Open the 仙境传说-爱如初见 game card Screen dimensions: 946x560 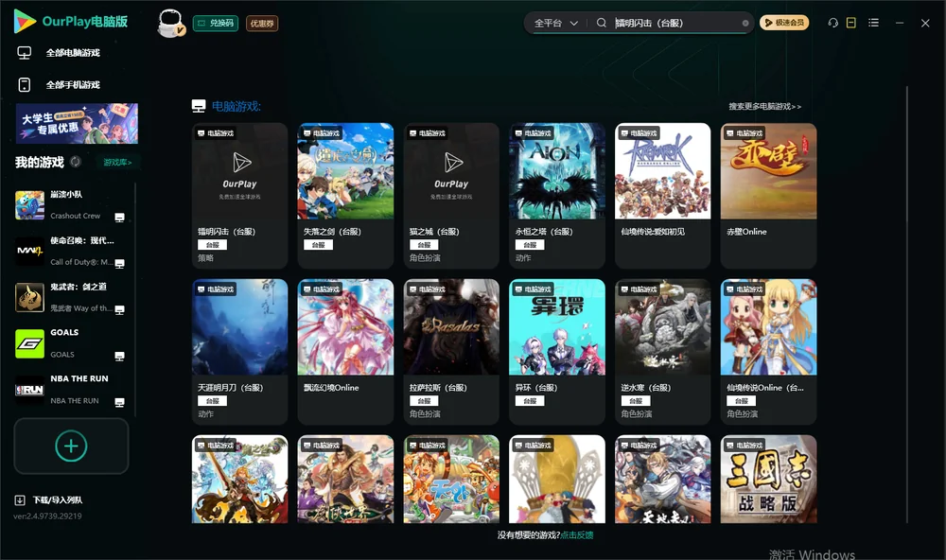tap(662, 196)
